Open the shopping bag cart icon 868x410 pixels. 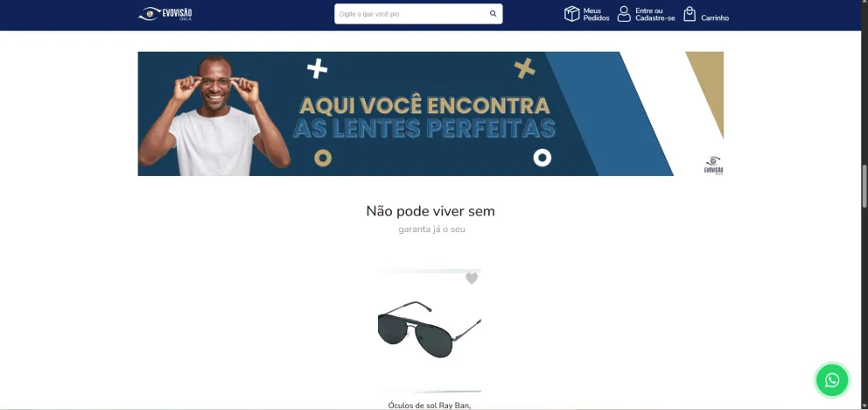(x=689, y=14)
